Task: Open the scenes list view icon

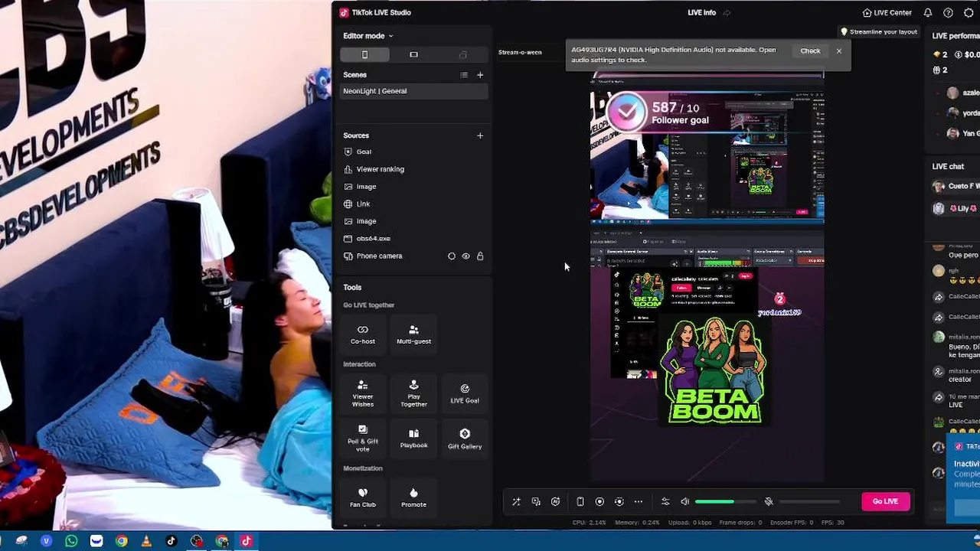Action: 463,75
